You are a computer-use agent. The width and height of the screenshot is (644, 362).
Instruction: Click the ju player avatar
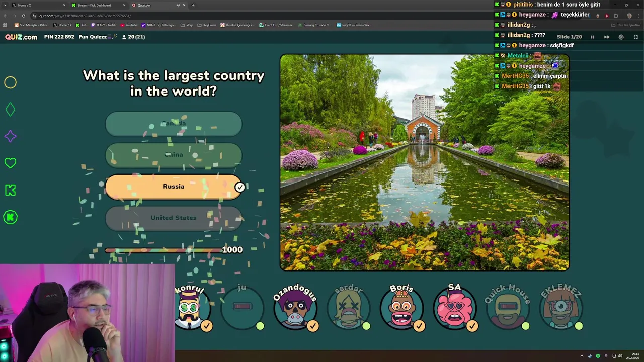tap(243, 308)
